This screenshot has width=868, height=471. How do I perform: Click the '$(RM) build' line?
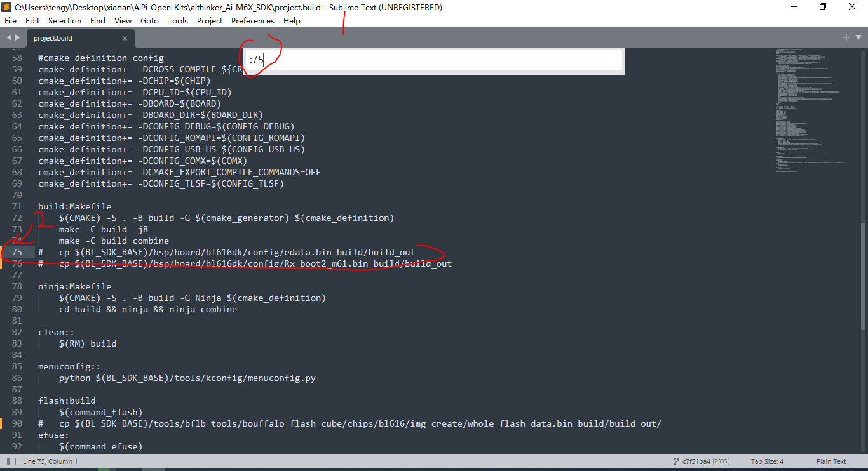(88, 343)
